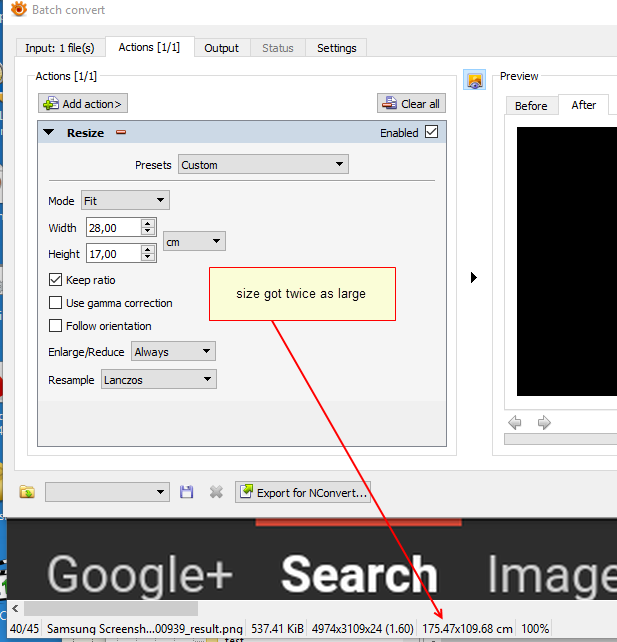Click Export for NConvert button
Image resolution: width=617 pixels, height=642 pixels.
[303, 492]
